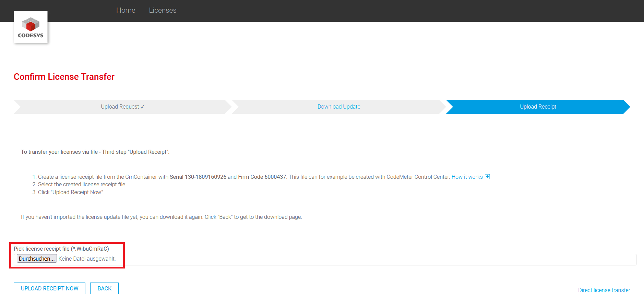Click the Firm Code 6000437 text
This screenshot has width=644, height=300.
click(x=262, y=177)
